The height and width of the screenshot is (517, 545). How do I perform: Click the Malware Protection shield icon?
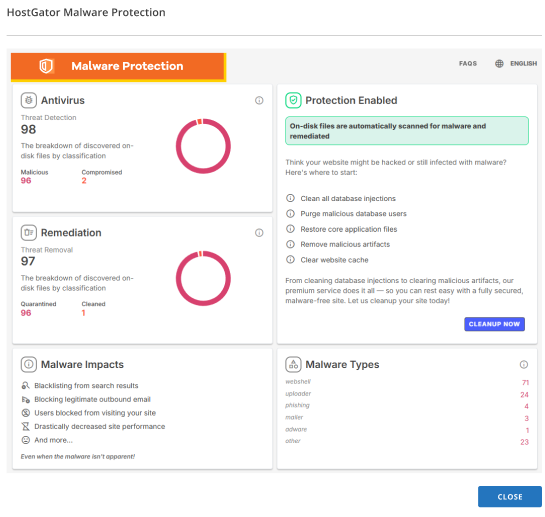coord(46,66)
